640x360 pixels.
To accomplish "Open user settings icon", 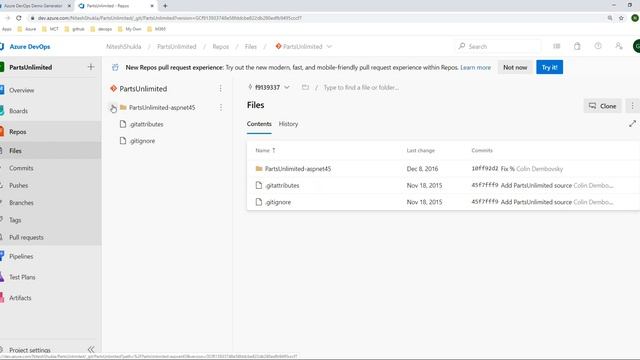I will (x=619, y=46).
